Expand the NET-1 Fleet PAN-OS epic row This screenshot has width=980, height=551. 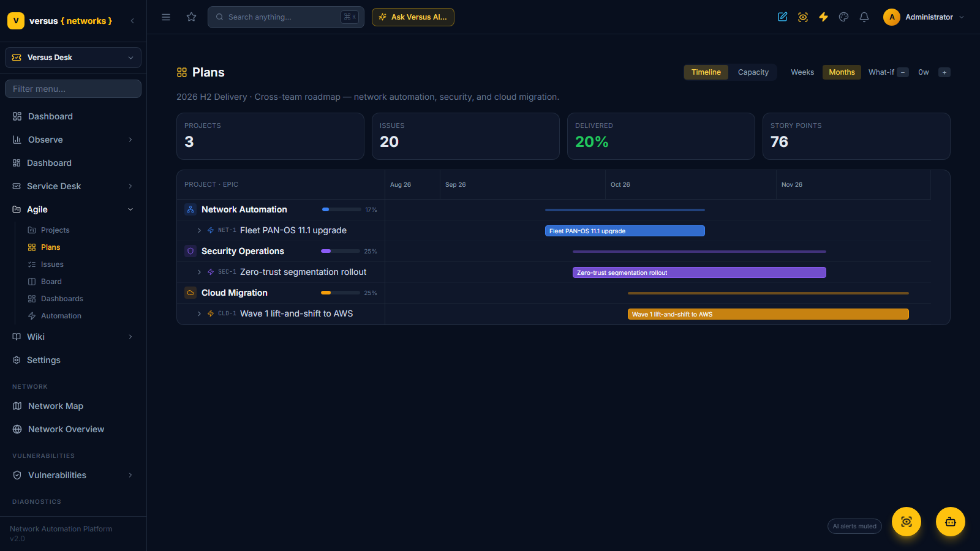[199, 230]
